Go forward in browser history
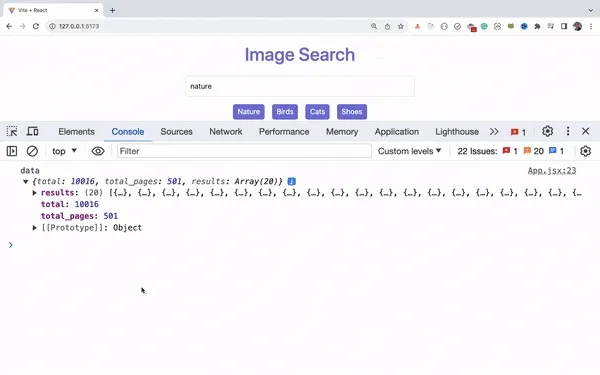The height and width of the screenshot is (375, 600). (23, 26)
